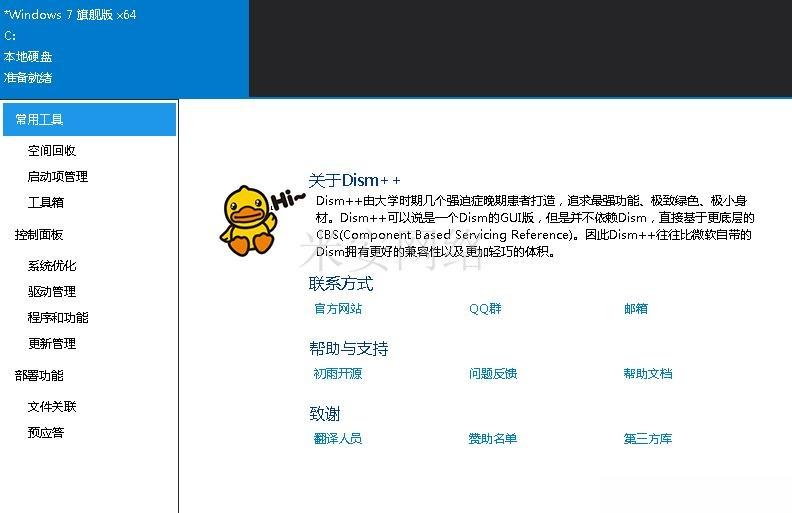The height and width of the screenshot is (513, 792).
Task: Click the 致谢 heading
Action: (324, 414)
